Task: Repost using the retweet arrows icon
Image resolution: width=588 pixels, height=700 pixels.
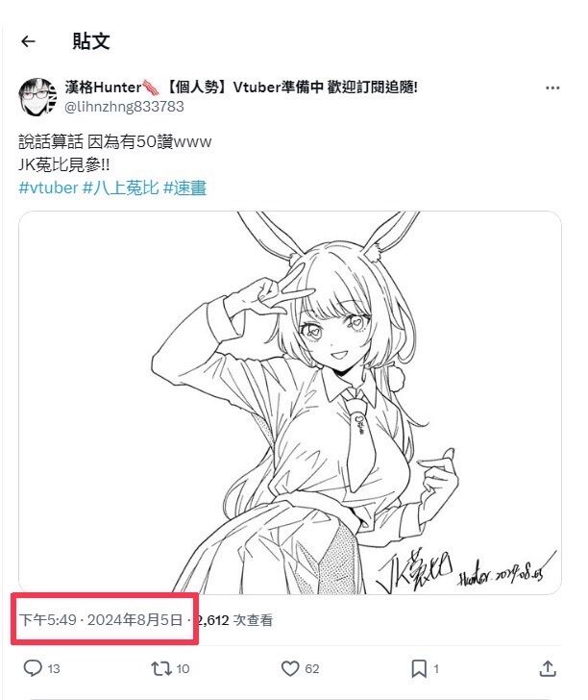Action: point(160,668)
